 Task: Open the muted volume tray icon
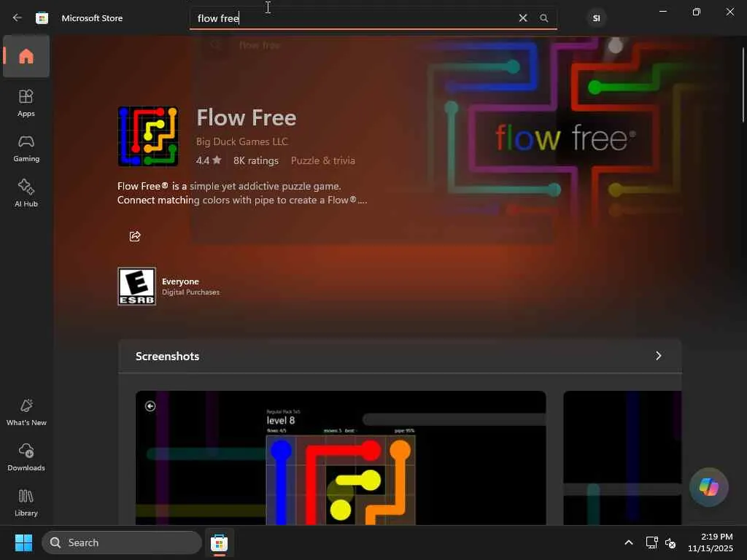point(670,542)
